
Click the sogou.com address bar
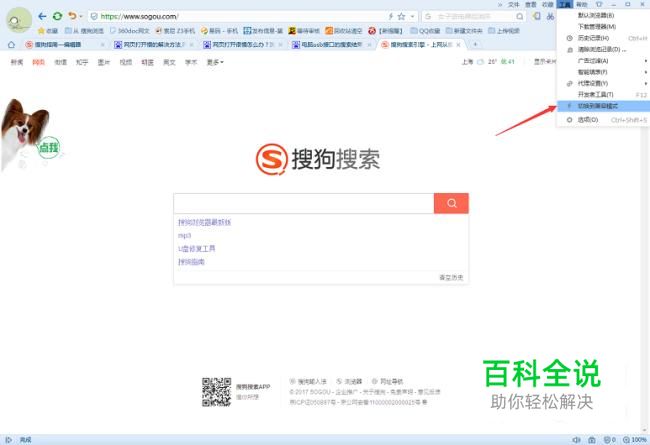click(240, 17)
